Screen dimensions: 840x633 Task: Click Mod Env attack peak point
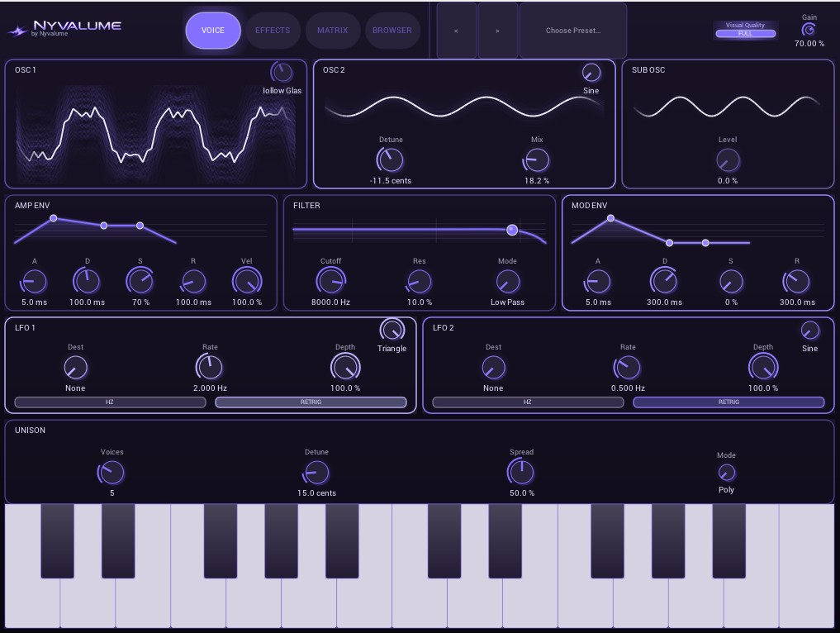click(610, 218)
